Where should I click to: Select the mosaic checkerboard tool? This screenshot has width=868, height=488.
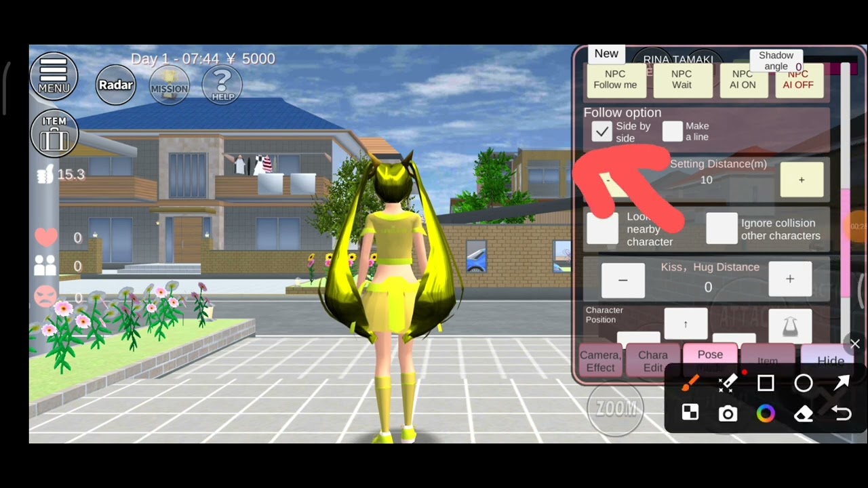pyautogui.click(x=690, y=413)
